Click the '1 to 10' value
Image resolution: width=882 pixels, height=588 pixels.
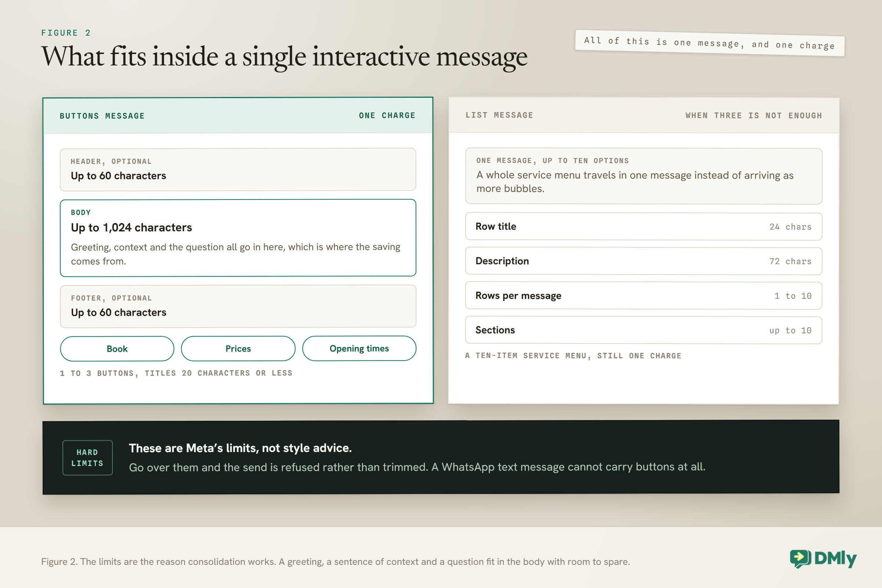[x=793, y=296]
